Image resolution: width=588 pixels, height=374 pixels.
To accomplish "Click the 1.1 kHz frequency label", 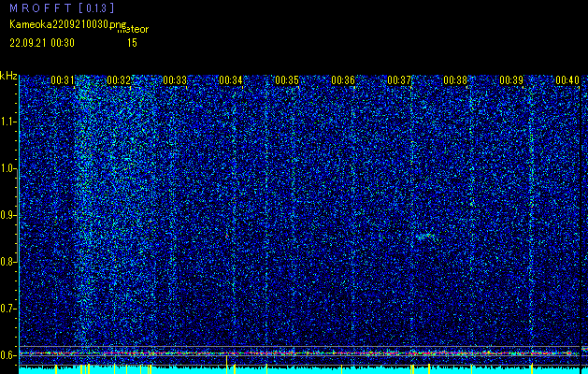I will [x=7, y=122].
